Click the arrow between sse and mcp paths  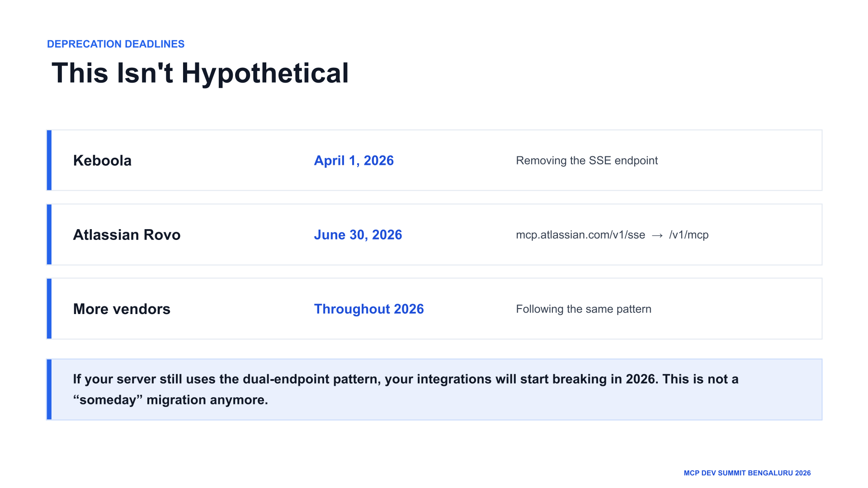pos(657,235)
